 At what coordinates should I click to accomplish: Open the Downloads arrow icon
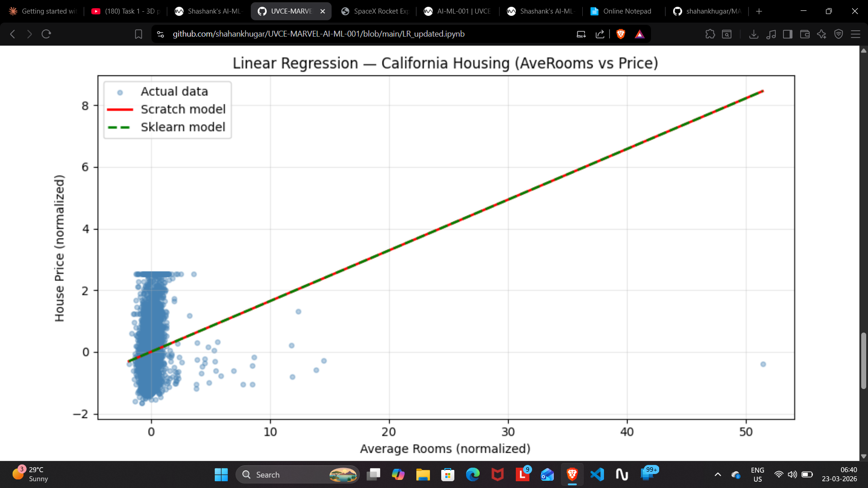click(754, 34)
